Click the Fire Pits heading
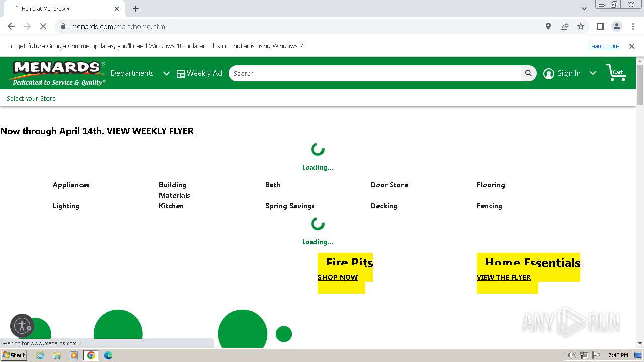This screenshot has width=644, height=362. [x=349, y=262]
